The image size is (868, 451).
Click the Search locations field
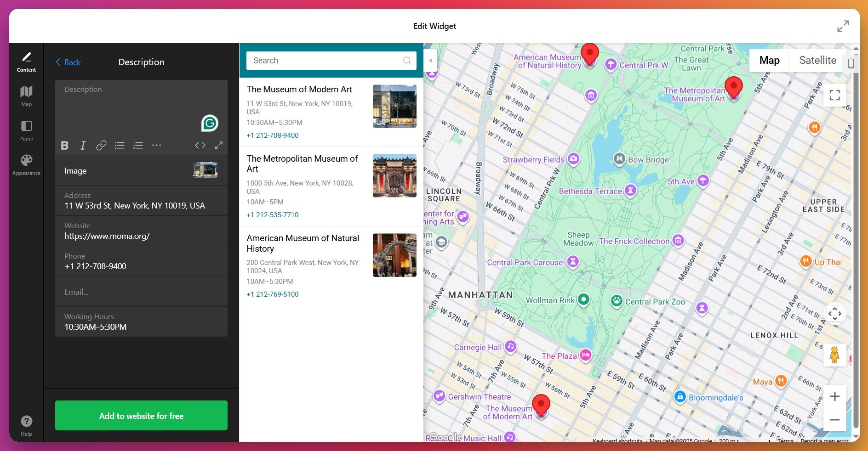click(x=322, y=60)
